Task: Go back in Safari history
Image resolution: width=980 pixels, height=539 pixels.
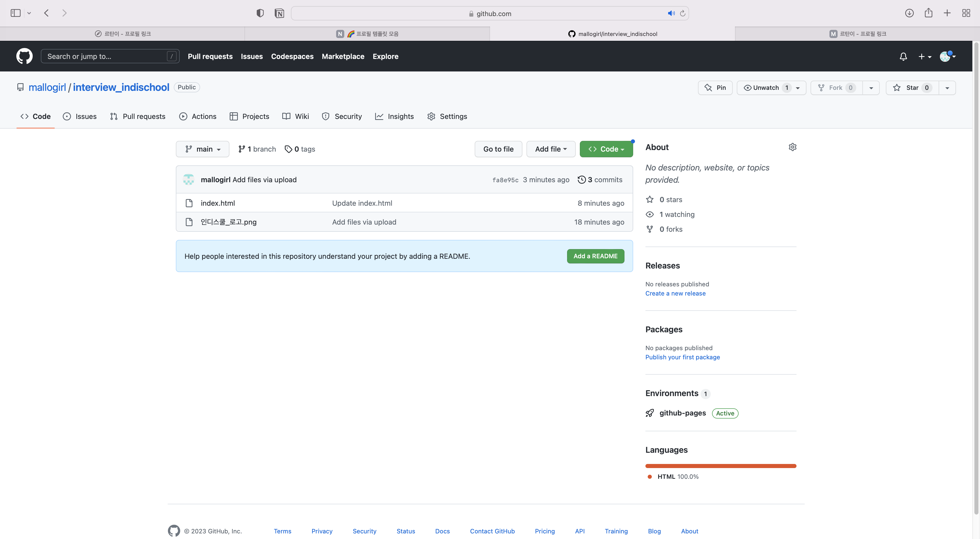Action: (x=46, y=13)
